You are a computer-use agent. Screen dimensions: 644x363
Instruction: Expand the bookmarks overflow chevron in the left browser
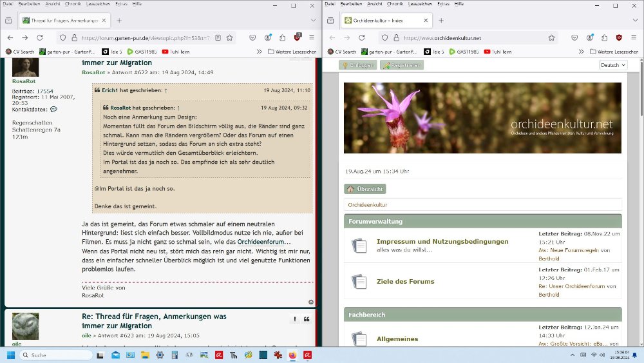[259, 51]
